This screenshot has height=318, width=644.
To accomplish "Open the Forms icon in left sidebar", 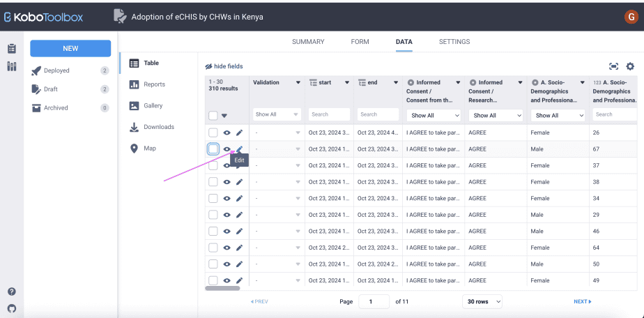I will click(12, 49).
